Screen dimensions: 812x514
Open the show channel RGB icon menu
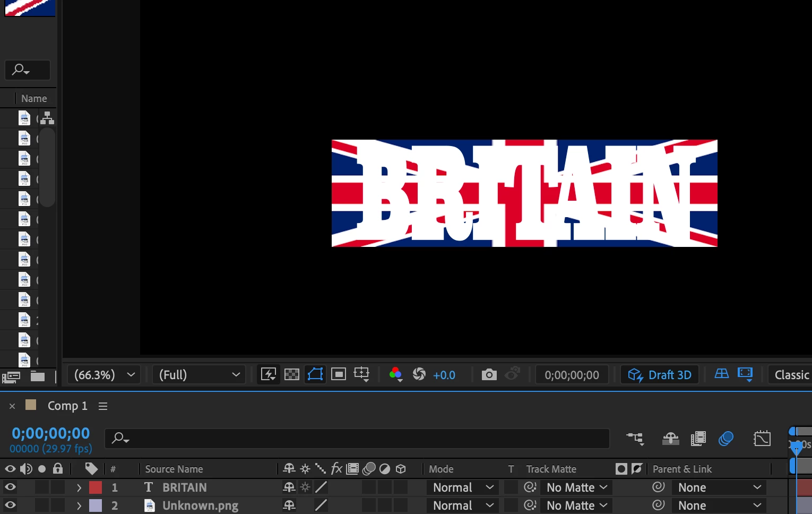(x=395, y=375)
